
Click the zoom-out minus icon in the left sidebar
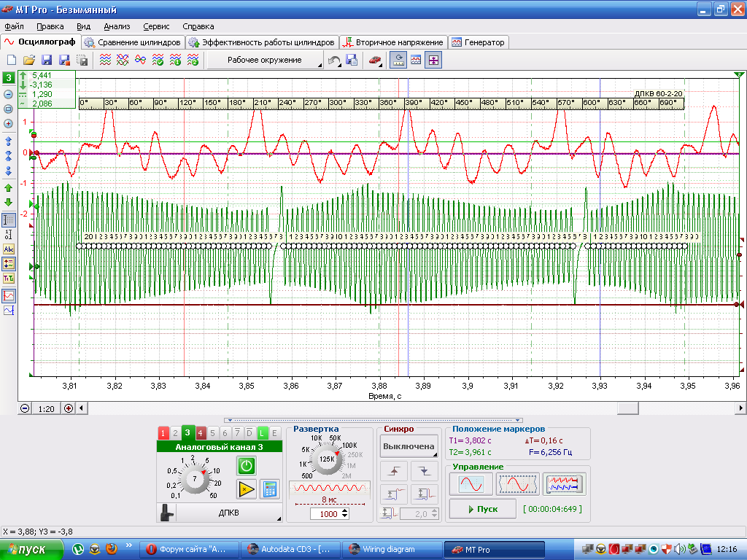click(8, 94)
